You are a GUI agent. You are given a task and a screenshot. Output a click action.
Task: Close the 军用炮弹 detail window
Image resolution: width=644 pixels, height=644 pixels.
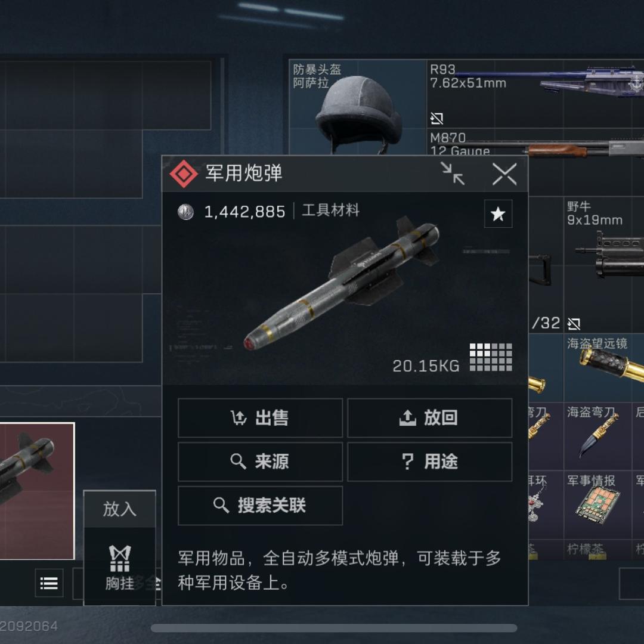[x=504, y=174]
